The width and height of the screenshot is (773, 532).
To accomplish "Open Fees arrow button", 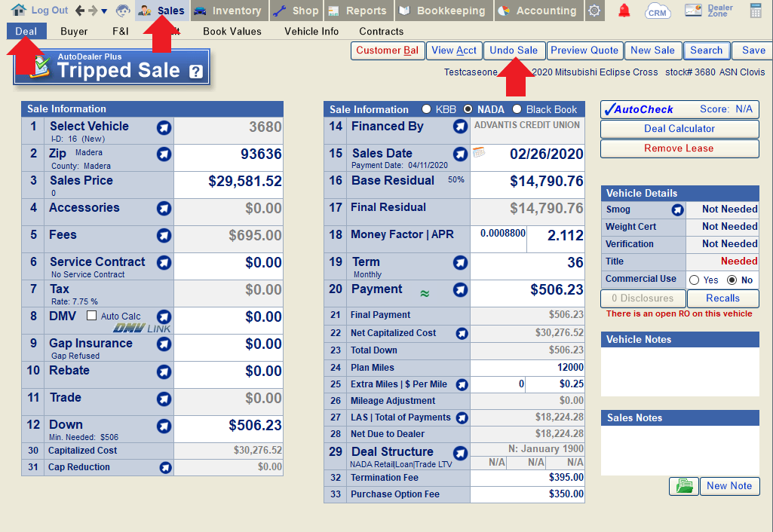I will point(164,236).
